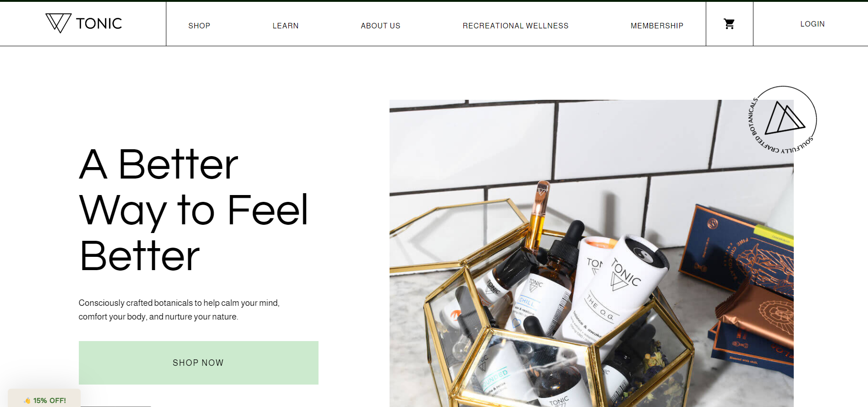
Task: Click the LOGIN link
Action: [813, 24]
